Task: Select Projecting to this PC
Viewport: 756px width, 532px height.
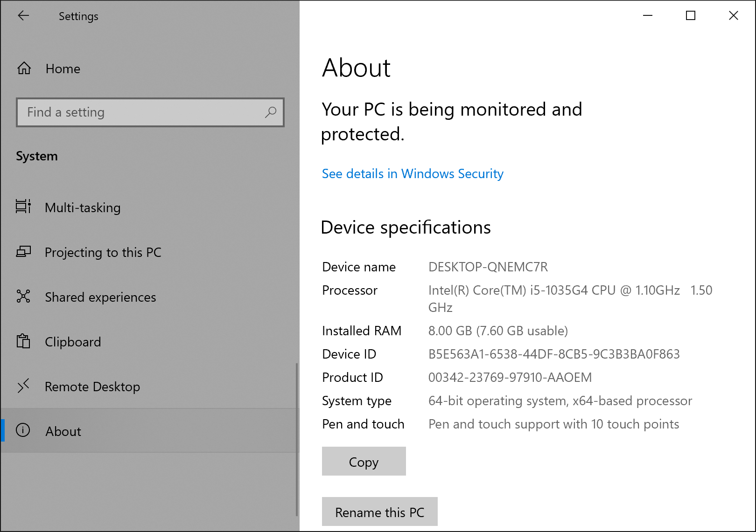Action: [149, 252]
